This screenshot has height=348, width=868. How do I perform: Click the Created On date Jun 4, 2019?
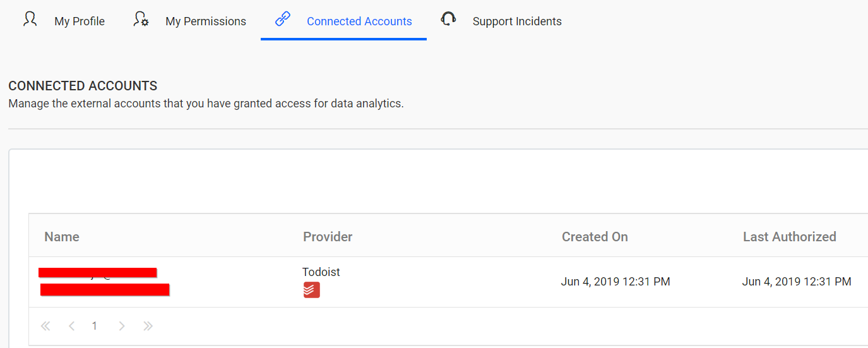coord(615,282)
